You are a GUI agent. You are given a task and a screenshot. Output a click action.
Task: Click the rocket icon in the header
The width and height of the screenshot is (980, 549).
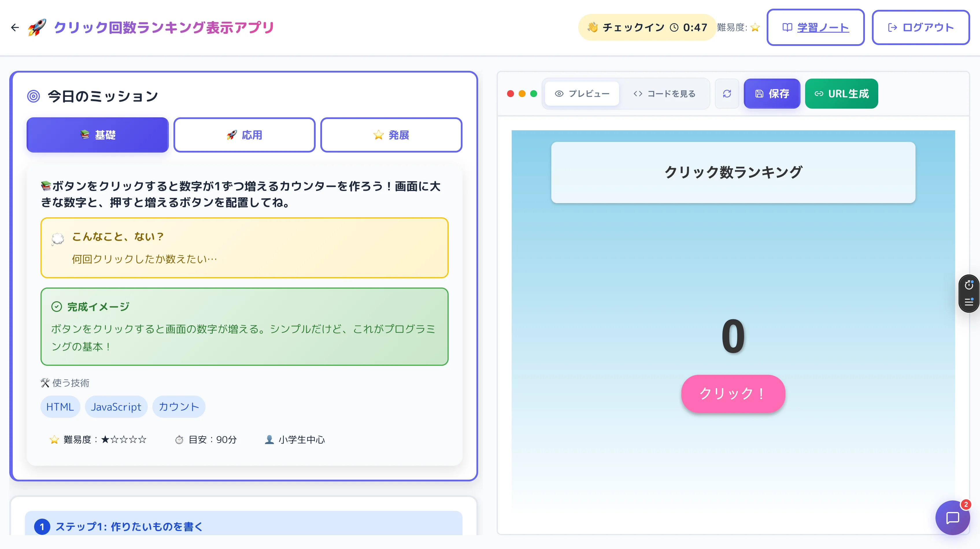pyautogui.click(x=37, y=27)
